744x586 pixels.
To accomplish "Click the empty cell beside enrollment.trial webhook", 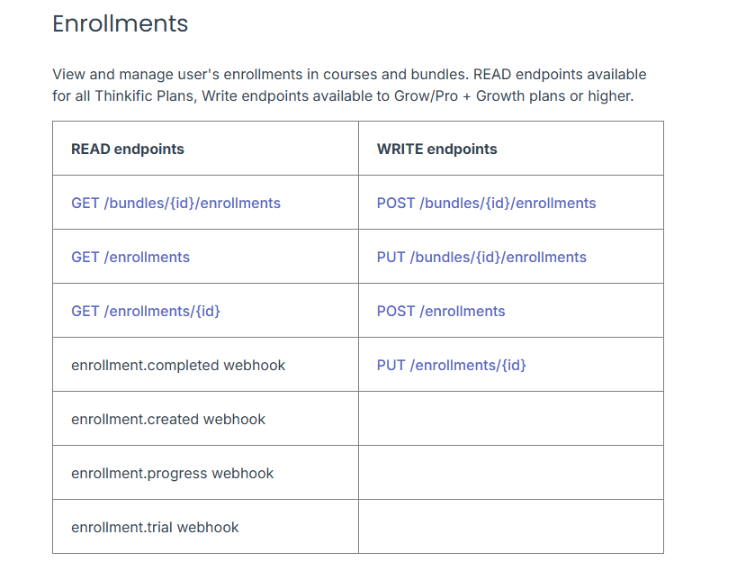I will (x=510, y=527).
